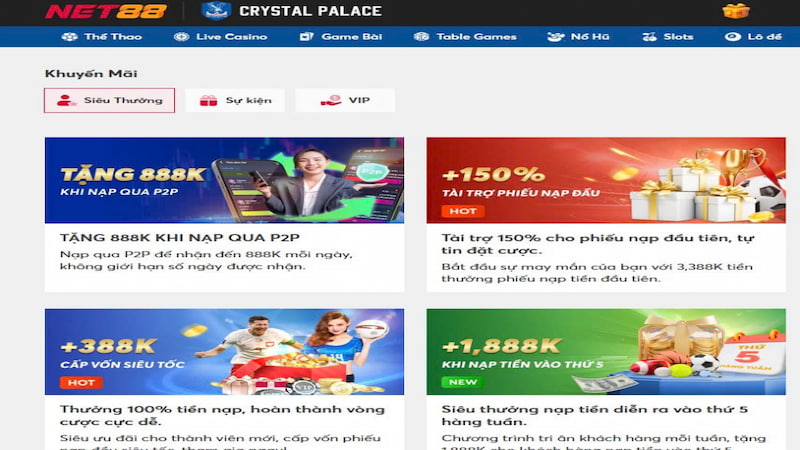Viewport: 800px width, 450px height.
Task: Open the +388K Cấp vốn siêu tốc banner
Action: click(x=224, y=352)
